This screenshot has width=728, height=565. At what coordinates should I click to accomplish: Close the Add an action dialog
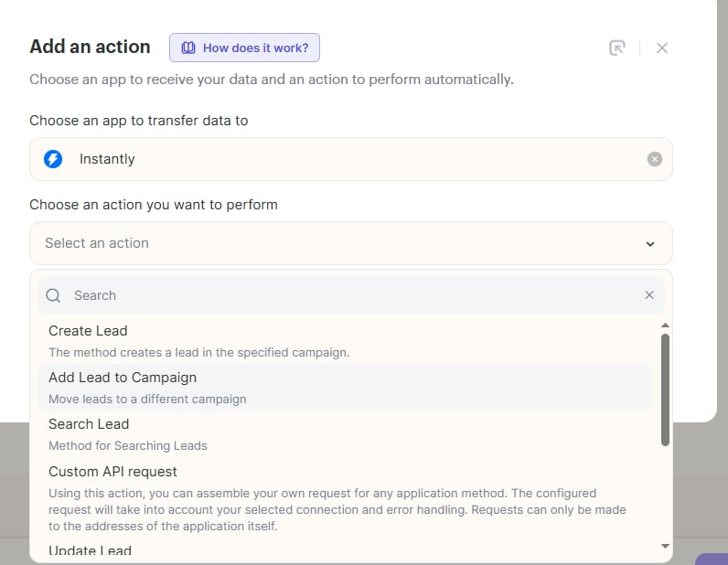point(661,48)
